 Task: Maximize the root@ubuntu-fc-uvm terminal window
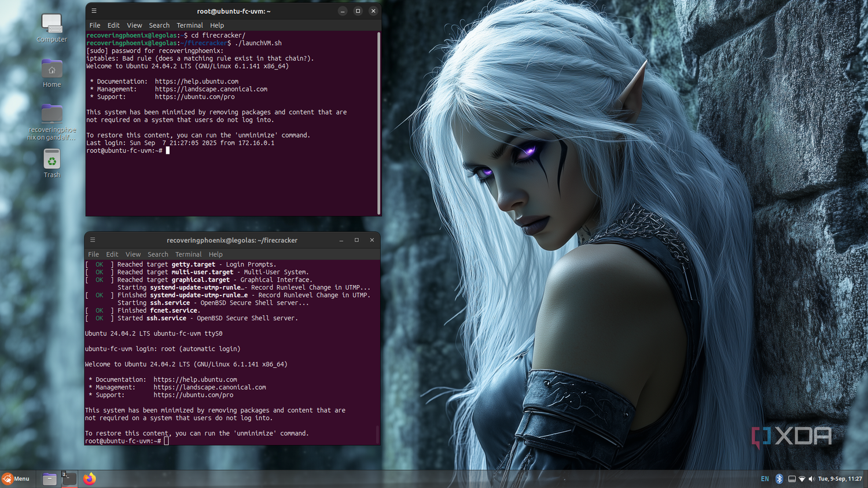[358, 11]
